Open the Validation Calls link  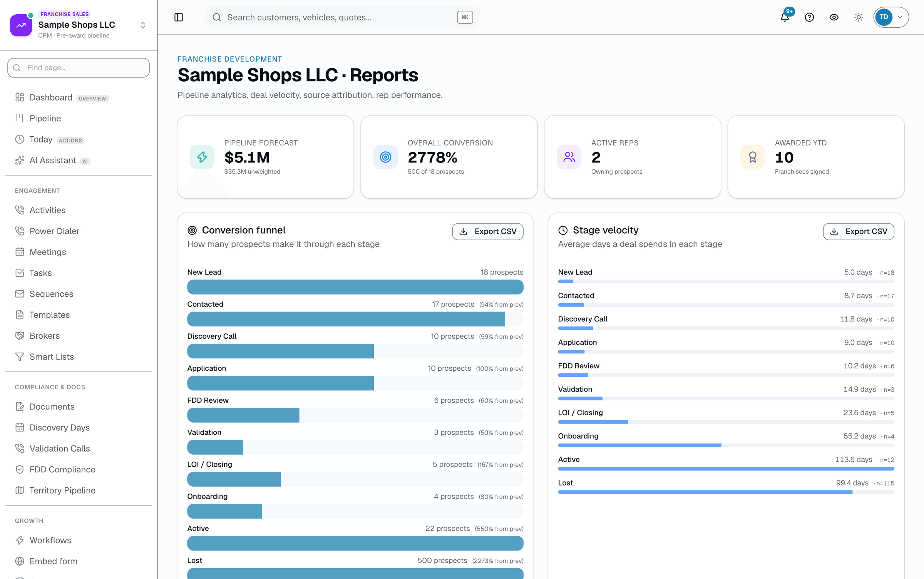point(79,448)
